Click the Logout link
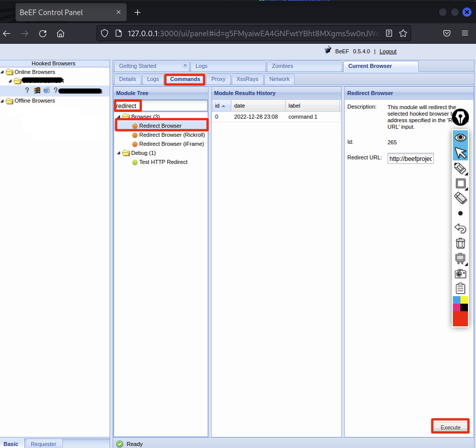Image resolution: width=476 pixels, height=448 pixels. [x=388, y=51]
